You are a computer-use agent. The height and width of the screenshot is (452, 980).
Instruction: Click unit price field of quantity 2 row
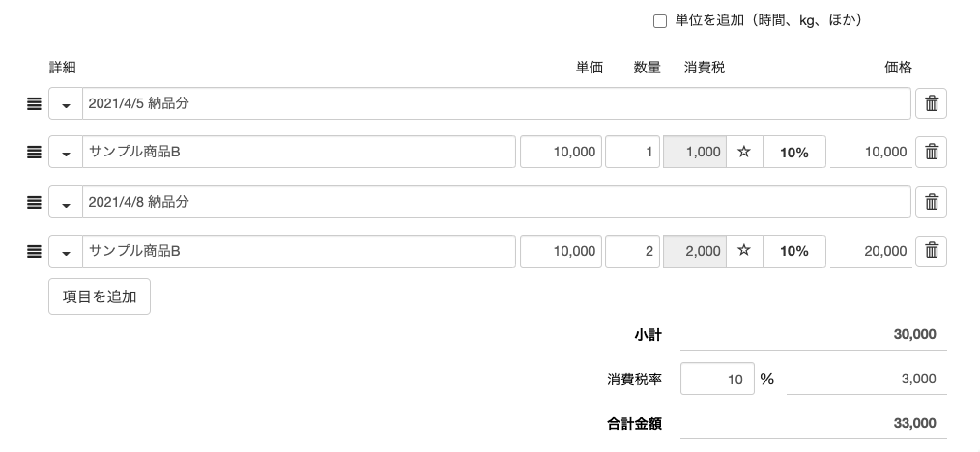pyautogui.click(x=561, y=251)
